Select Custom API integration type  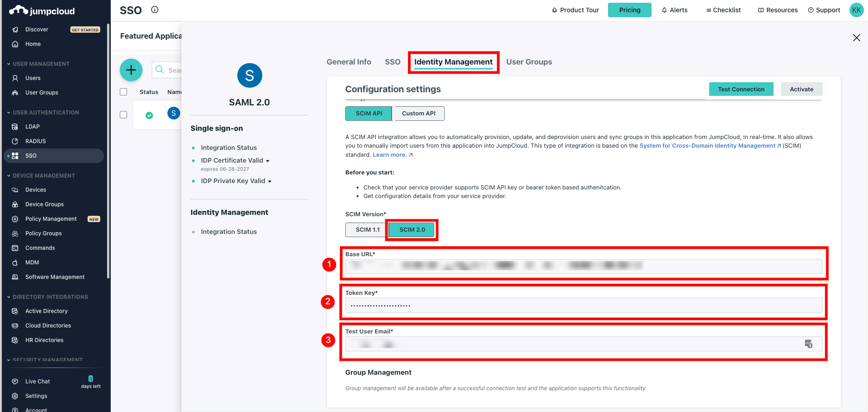pyautogui.click(x=418, y=114)
